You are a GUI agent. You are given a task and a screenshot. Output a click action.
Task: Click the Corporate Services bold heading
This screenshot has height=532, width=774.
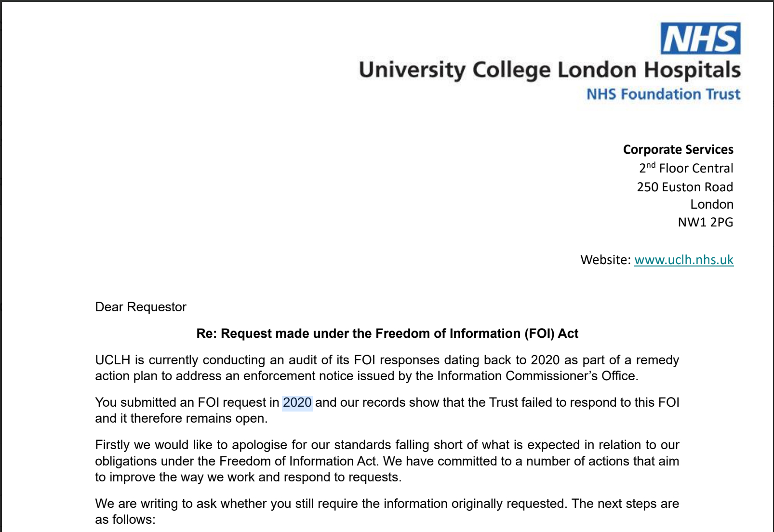coord(678,149)
